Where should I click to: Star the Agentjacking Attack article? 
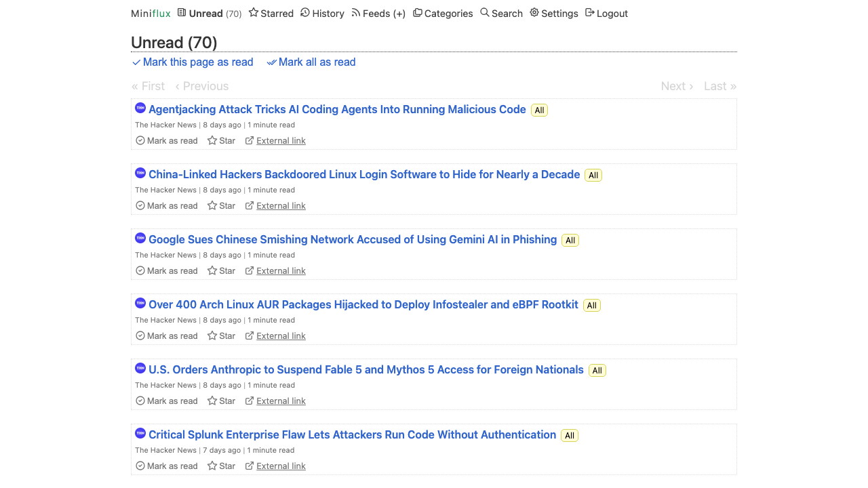(x=222, y=141)
